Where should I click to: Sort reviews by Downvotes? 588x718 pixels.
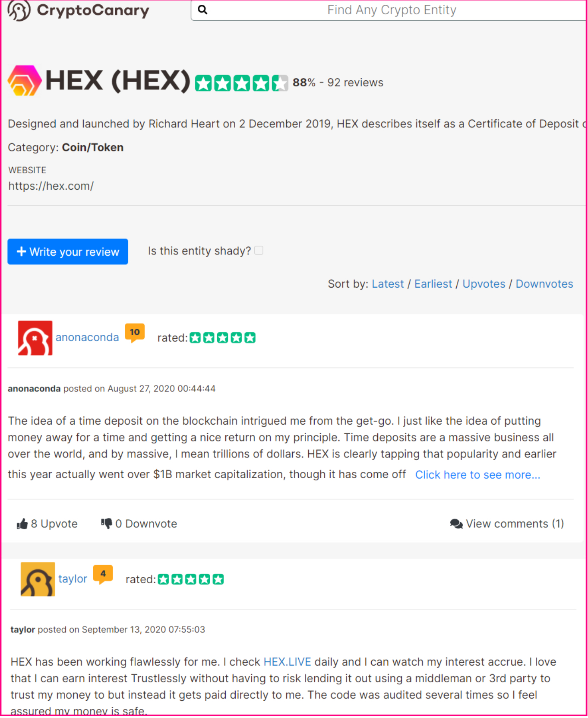[544, 284]
